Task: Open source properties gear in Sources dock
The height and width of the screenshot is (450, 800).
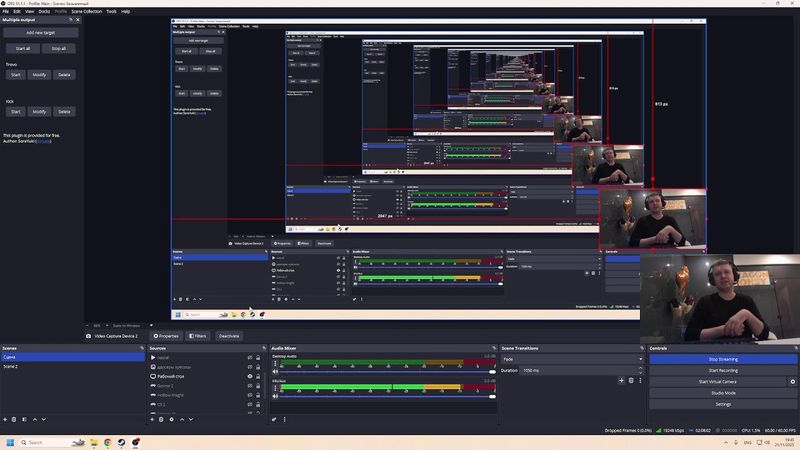Action: tap(171, 419)
